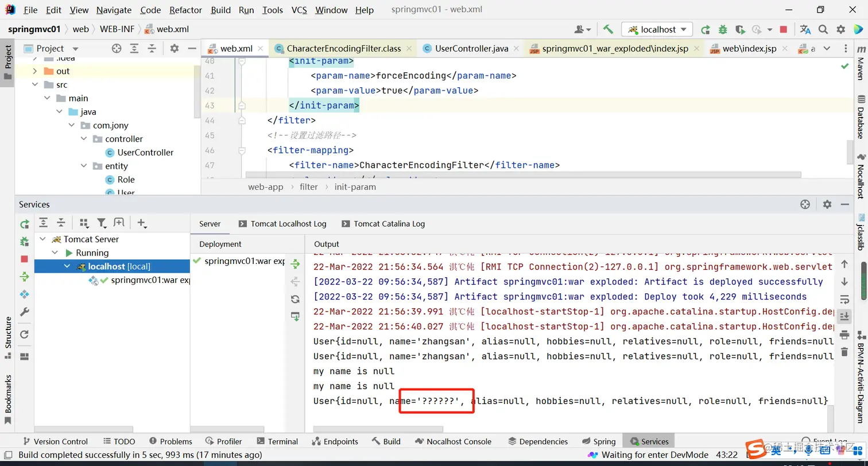This screenshot has width=868, height=466.
Task: Open the Problems tool window button
Action: (x=170, y=441)
